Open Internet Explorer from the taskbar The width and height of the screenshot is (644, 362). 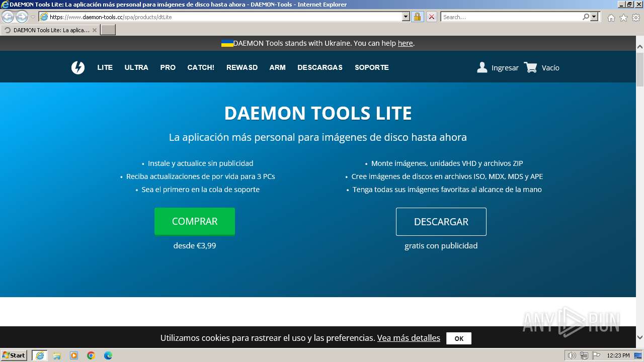click(x=40, y=355)
